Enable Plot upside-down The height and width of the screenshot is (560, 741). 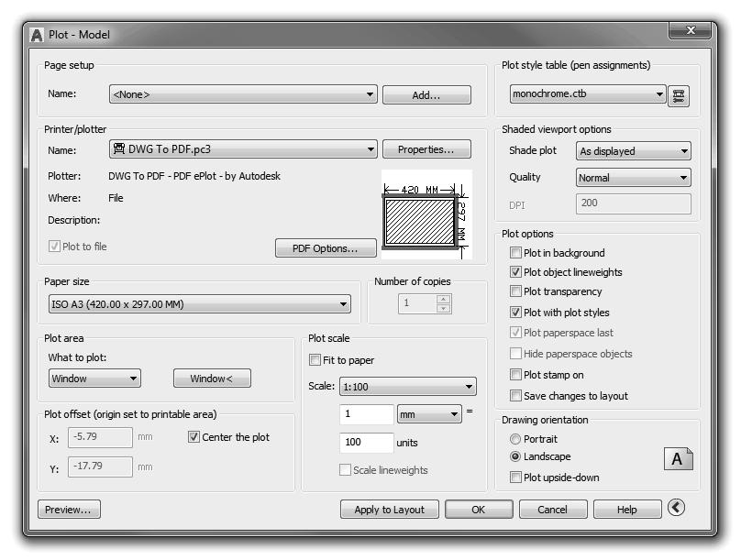point(515,478)
